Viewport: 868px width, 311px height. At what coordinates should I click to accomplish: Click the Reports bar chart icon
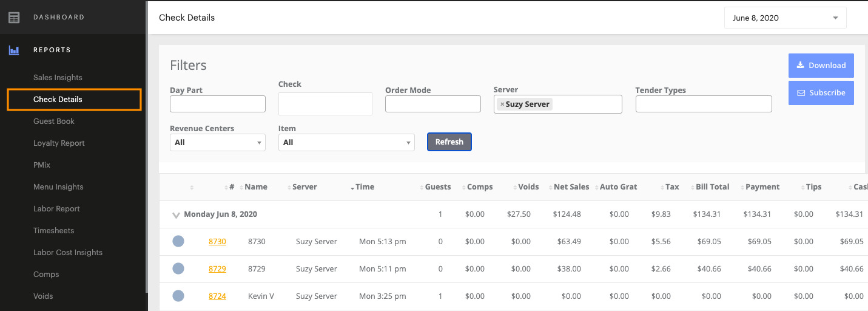click(x=14, y=50)
